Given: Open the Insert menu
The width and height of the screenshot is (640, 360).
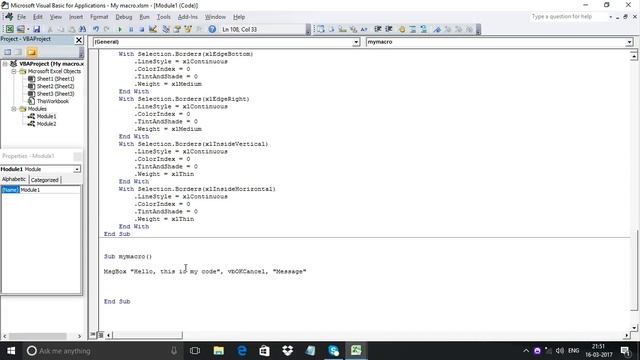Looking at the screenshot, I should coord(76,17).
